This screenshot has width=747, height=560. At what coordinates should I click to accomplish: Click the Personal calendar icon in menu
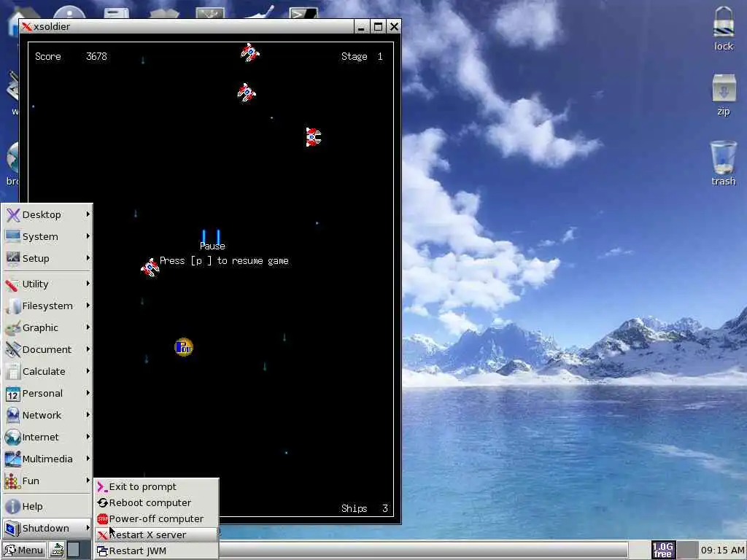point(13,394)
